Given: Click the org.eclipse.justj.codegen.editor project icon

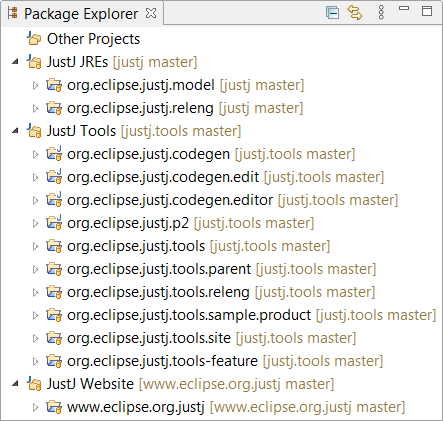Looking at the screenshot, I should (x=54, y=200).
